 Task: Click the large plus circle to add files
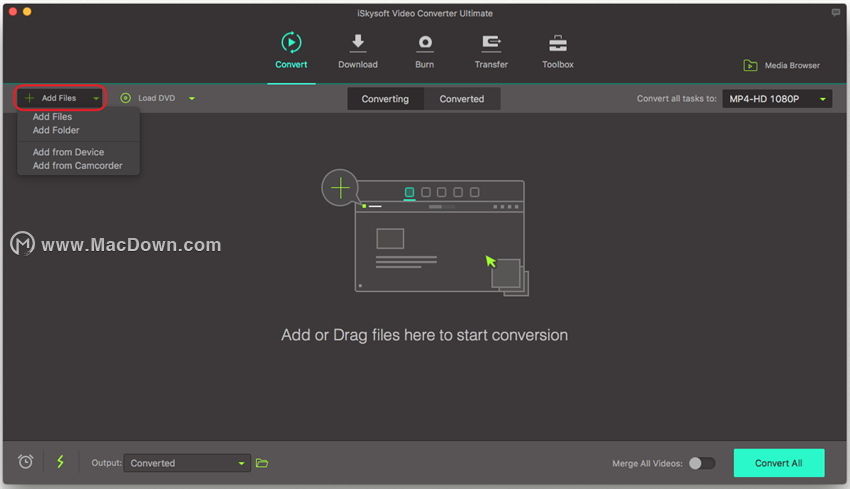coord(340,188)
